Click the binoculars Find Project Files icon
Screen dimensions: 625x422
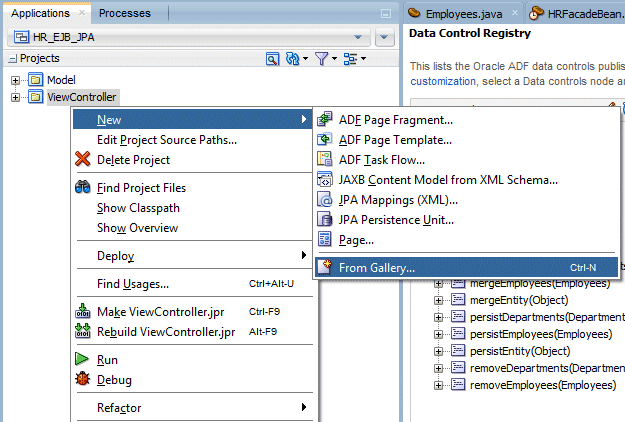point(83,187)
